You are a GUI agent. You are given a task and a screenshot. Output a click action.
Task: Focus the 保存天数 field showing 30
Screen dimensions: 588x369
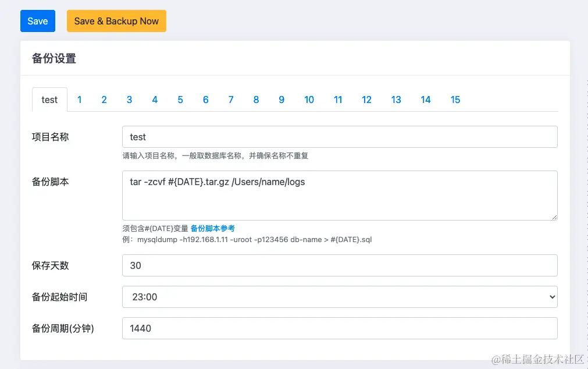(340, 265)
